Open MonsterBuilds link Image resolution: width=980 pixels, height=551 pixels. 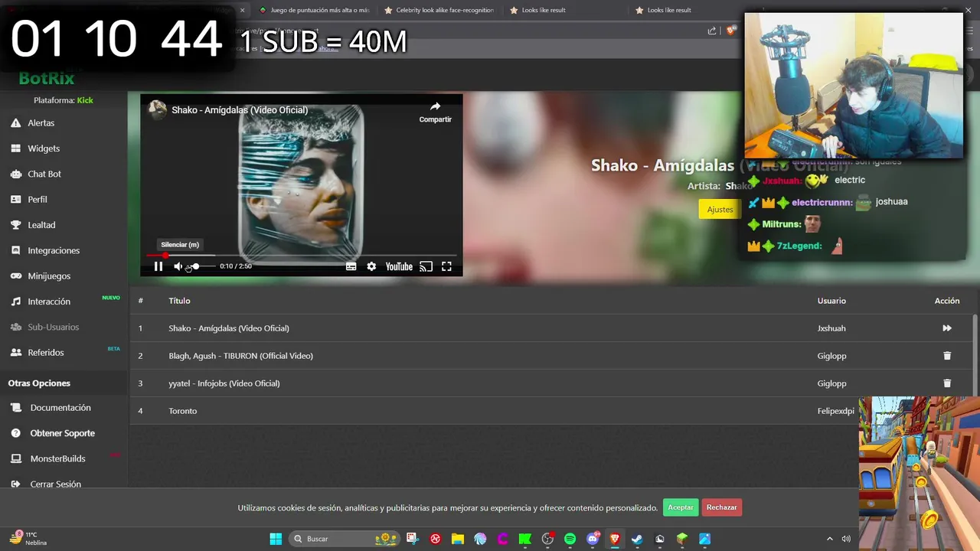click(58, 458)
